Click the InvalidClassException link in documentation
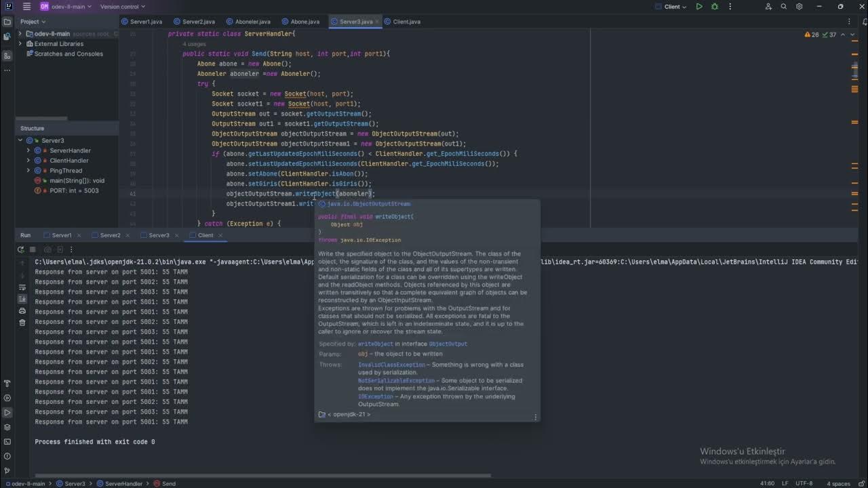This screenshot has height=488, width=868. (391, 365)
